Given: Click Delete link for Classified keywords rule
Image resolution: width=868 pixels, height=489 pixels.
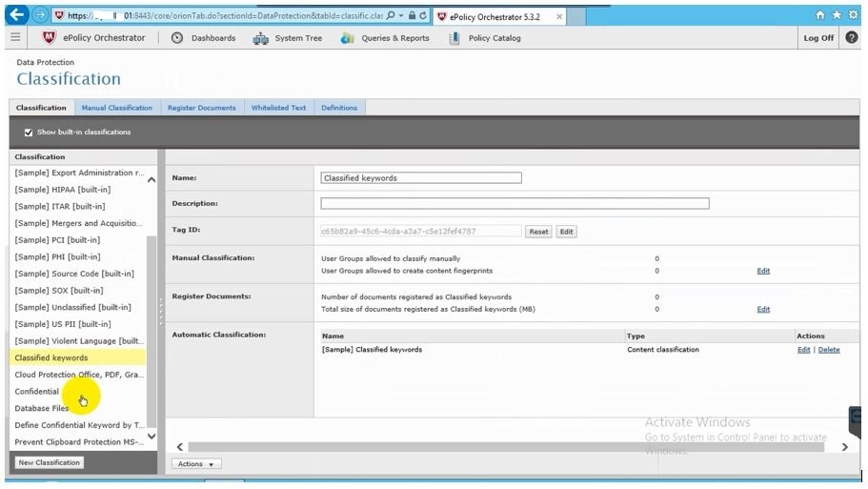Looking at the screenshot, I should (829, 350).
